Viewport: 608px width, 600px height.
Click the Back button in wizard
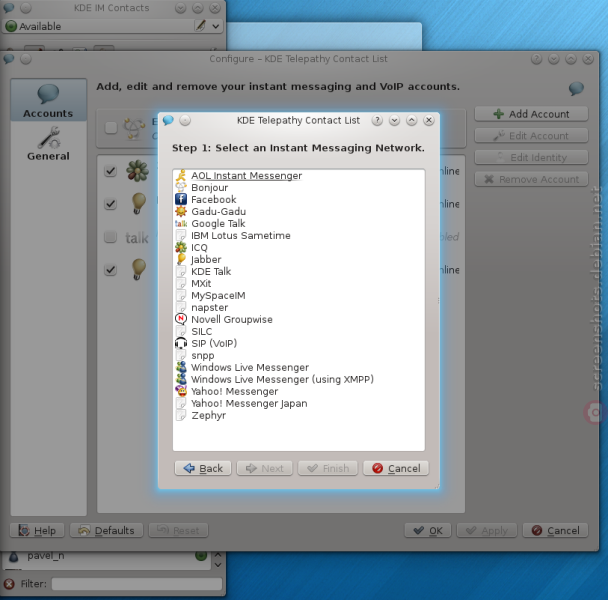click(x=203, y=468)
